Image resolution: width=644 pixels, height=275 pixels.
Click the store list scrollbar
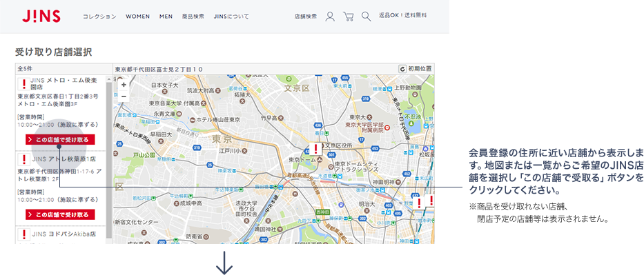pyautogui.click(x=109, y=160)
